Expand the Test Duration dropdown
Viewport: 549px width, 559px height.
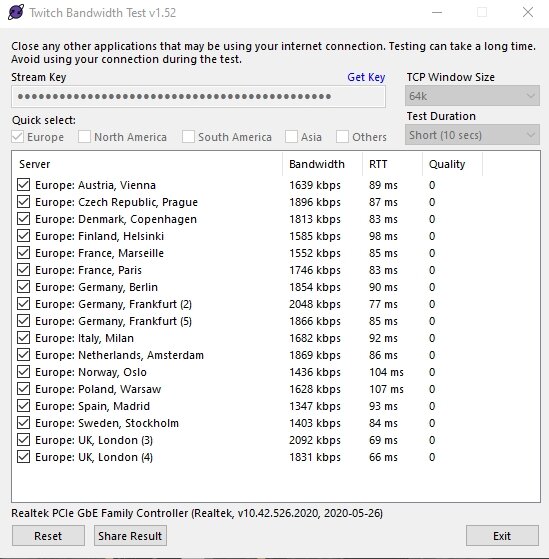pyautogui.click(x=472, y=135)
